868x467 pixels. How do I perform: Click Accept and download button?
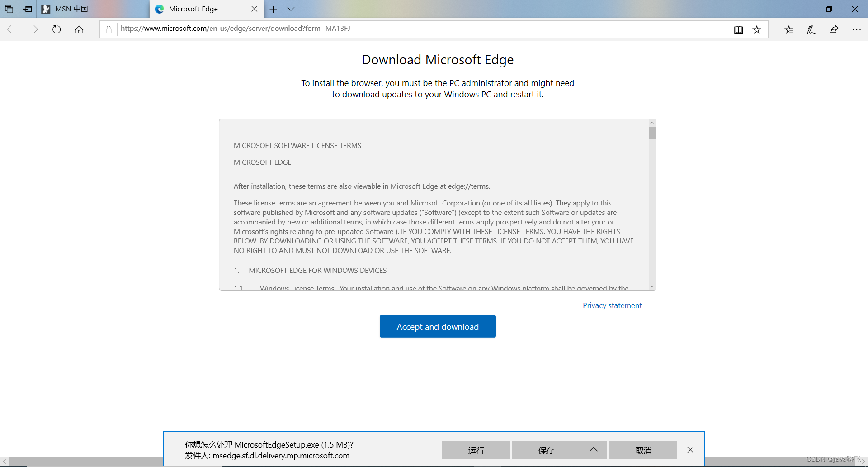coord(438,326)
